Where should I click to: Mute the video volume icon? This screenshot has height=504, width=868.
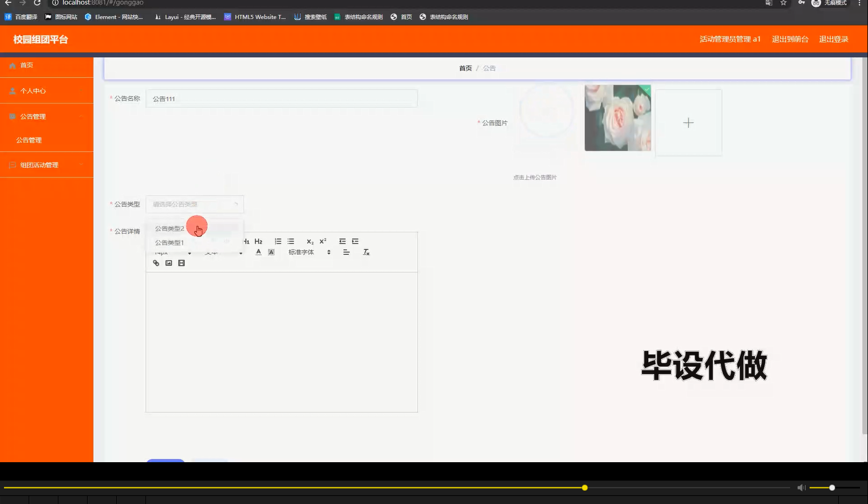coord(801,487)
